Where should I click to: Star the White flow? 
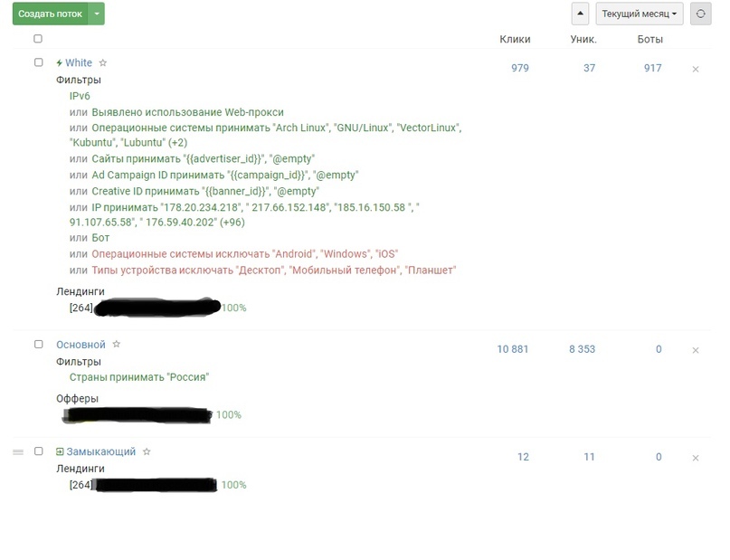coord(103,62)
